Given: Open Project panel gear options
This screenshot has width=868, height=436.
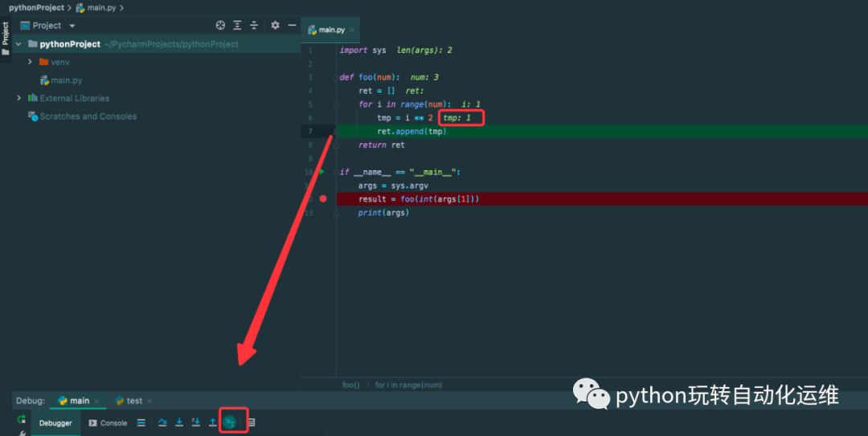Looking at the screenshot, I should pyautogui.click(x=275, y=26).
